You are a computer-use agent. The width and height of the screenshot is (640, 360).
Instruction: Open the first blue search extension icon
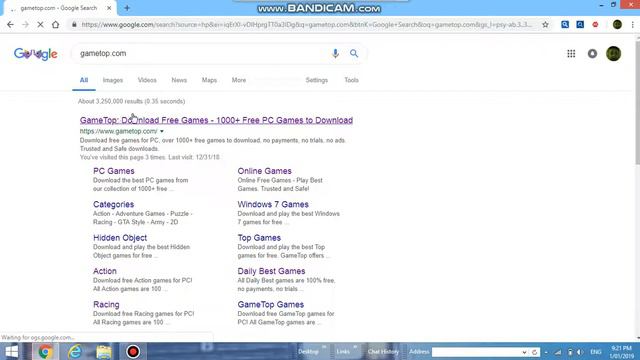point(565,24)
